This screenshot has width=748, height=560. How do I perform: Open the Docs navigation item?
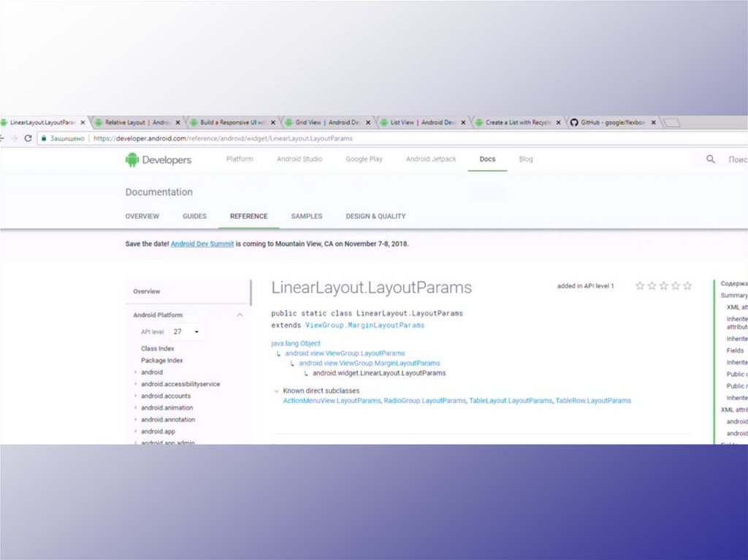point(487,159)
